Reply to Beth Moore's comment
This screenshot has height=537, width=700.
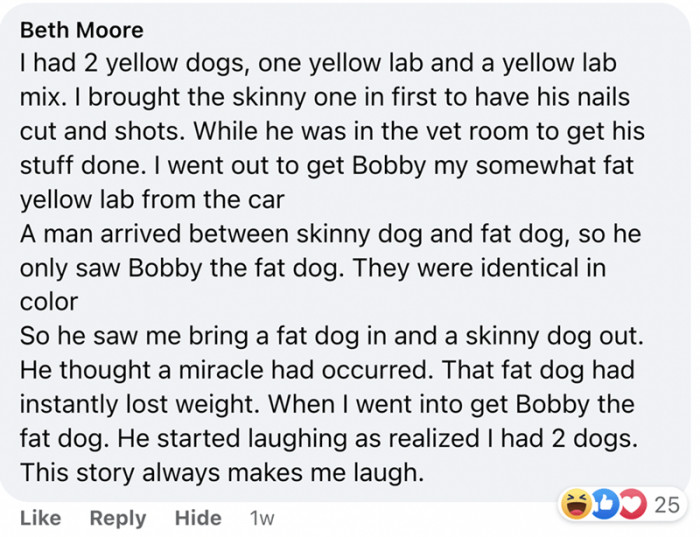(x=118, y=517)
